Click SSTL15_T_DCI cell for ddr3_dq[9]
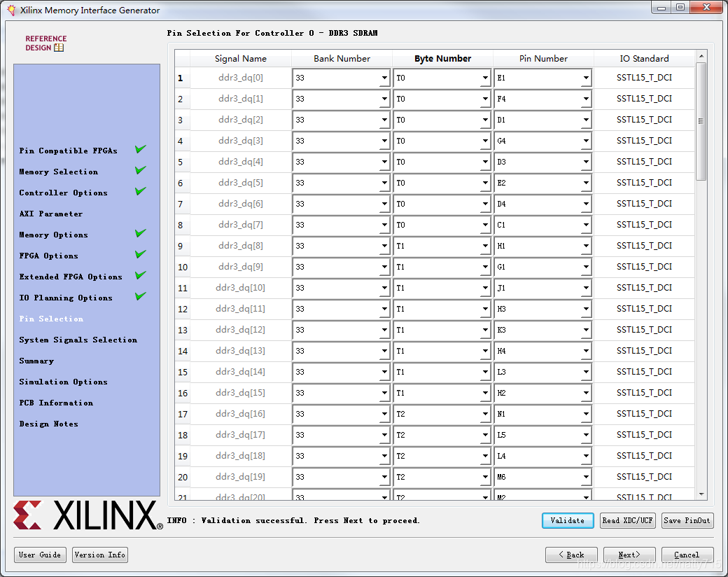This screenshot has height=577, width=728. pyautogui.click(x=645, y=267)
